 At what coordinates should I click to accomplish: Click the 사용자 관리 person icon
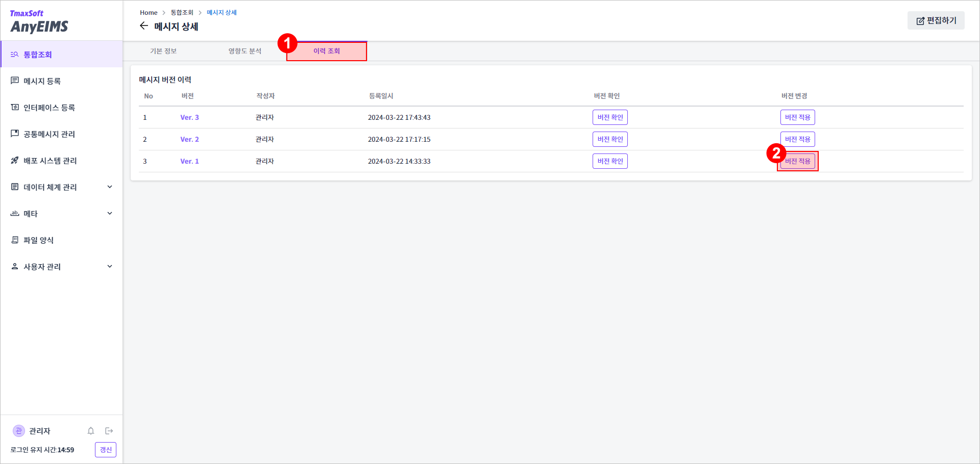click(15, 266)
